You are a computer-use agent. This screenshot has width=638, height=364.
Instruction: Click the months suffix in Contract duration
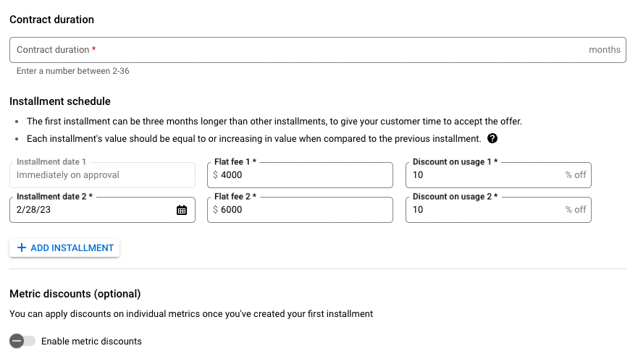604,50
